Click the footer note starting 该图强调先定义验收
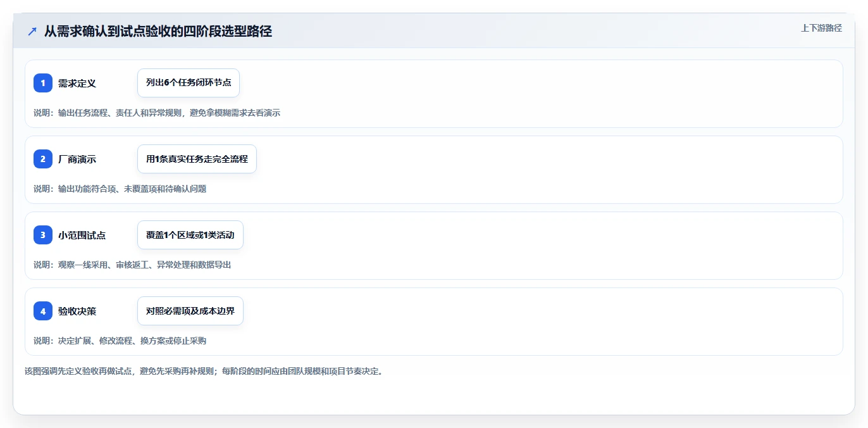868x428 pixels. (204, 371)
